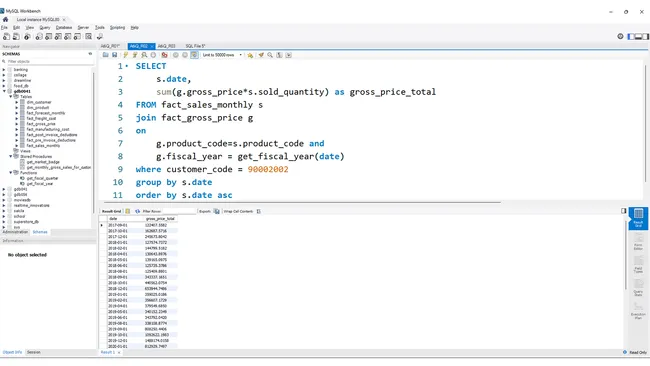Image resolution: width=650 pixels, height=366 pixels.
Task: Refresh the SCHEMAS list icon
Action: tap(90, 54)
